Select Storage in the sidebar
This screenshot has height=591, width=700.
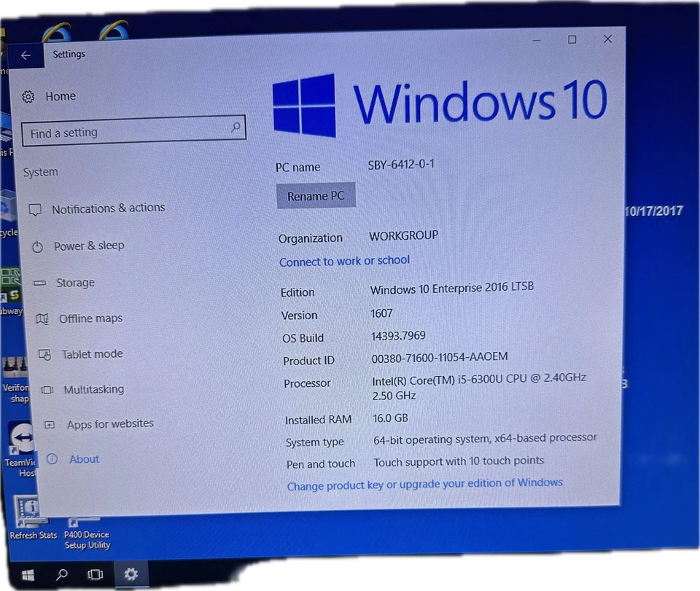tap(75, 283)
